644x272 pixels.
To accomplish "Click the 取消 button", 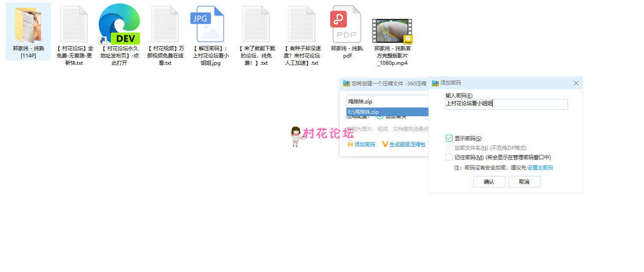I will click(524, 182).
